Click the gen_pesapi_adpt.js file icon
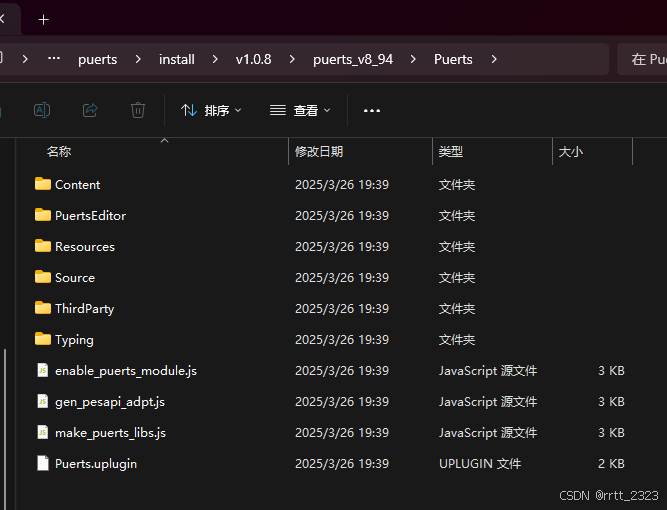The height and width of the screenshot is (510, 667). tap(43, 402)
